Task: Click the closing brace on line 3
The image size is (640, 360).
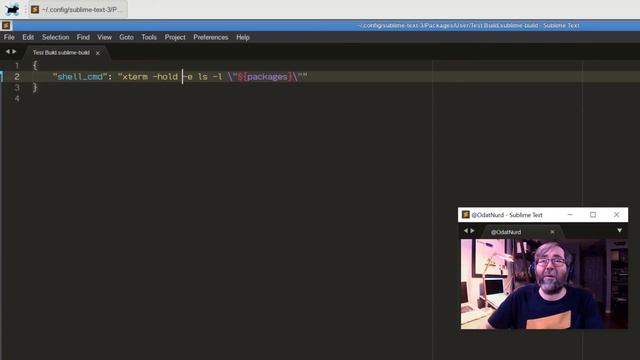Action: (35, 87)
